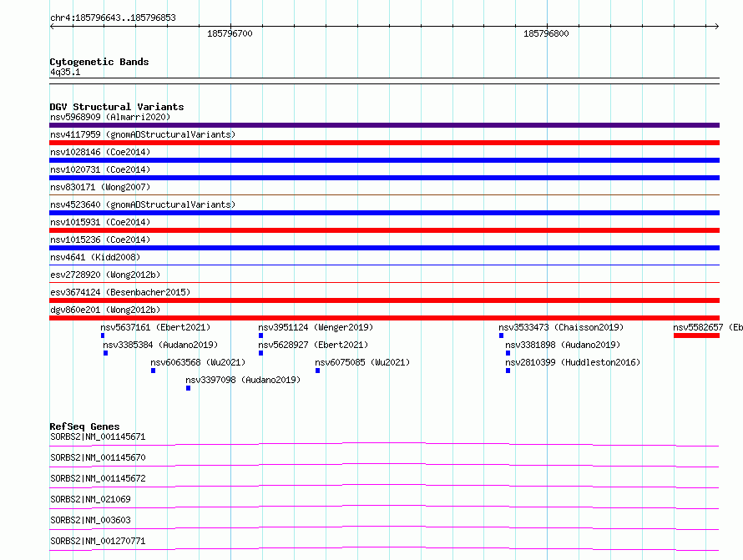Open the dgv860e201 (Wong2012b) entry
The image size is (743, 560).
point(105,310)
